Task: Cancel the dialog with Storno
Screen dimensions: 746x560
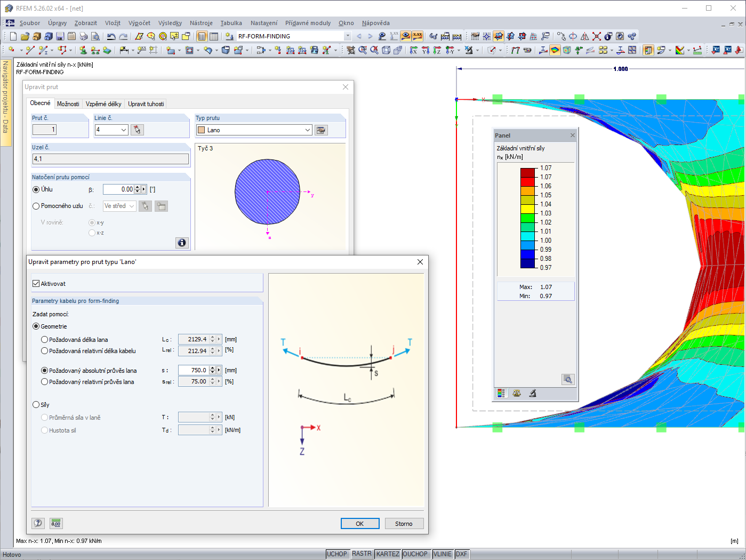Action: click(x=404, y=524)
